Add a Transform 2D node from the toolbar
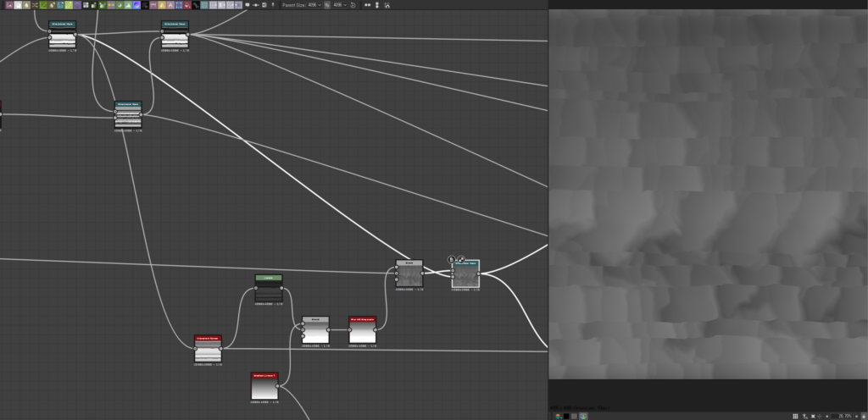Viewport: 868px width, 420px height. click(x=179, y=5)
